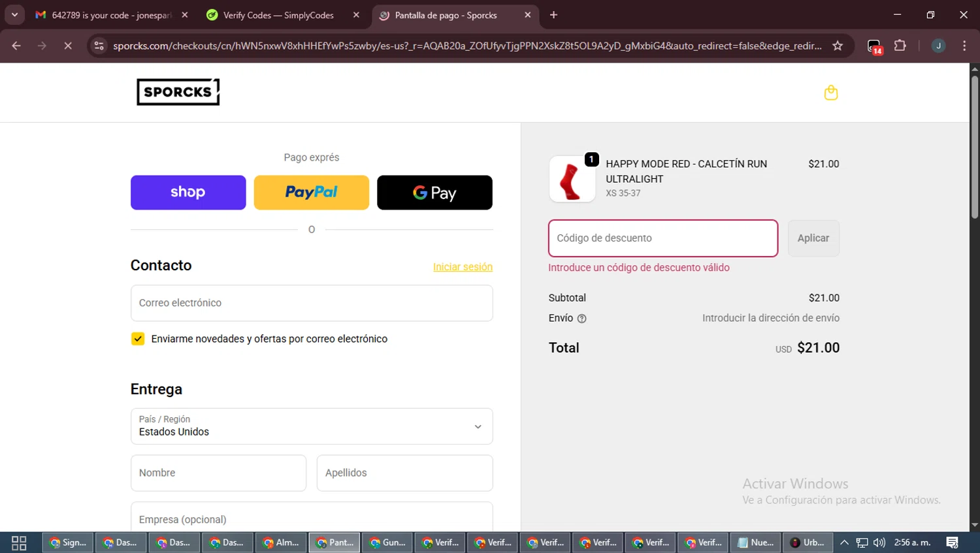980x553 pixels.
Task: Click the red sock product thumbnail
Action: tap(572, 179)
